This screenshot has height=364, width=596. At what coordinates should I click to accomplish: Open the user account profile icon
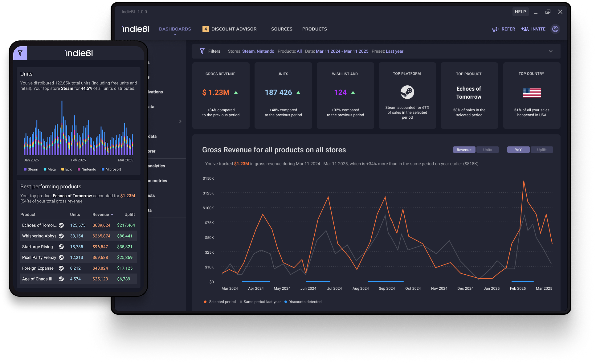(555, 29)
